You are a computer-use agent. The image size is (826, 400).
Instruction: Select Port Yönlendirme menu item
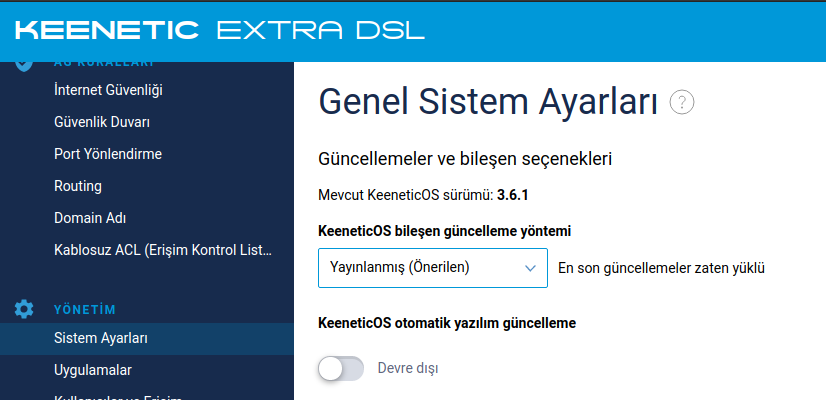pos(107,154)
